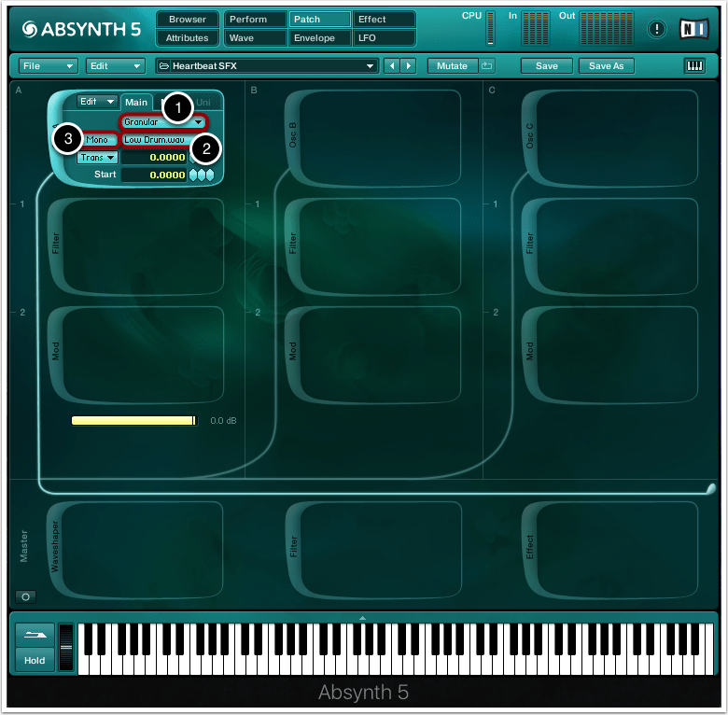The image size is (728, 715).
Task: Click the signal output node at channel line end
Action: (710, 488)
